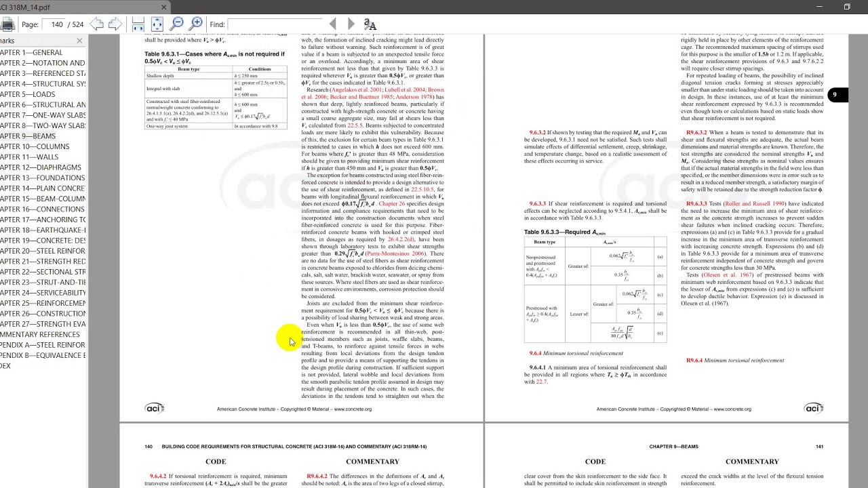This screenshot has width=868, height=488.
Task: Open bookmark Chapter 7—One-Way Slabs
Action: click(43, 115)
